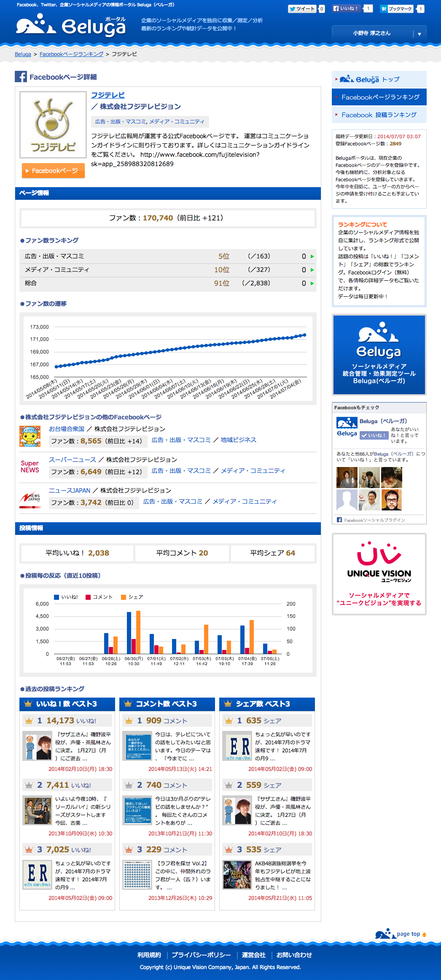Select Beluga トップ sidebar menu item

[x=379, y=79]
